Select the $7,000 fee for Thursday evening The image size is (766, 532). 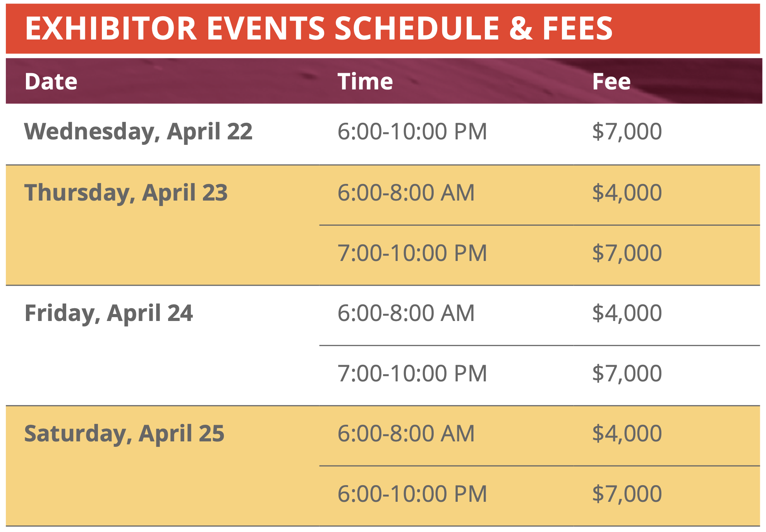pos(627,253)
